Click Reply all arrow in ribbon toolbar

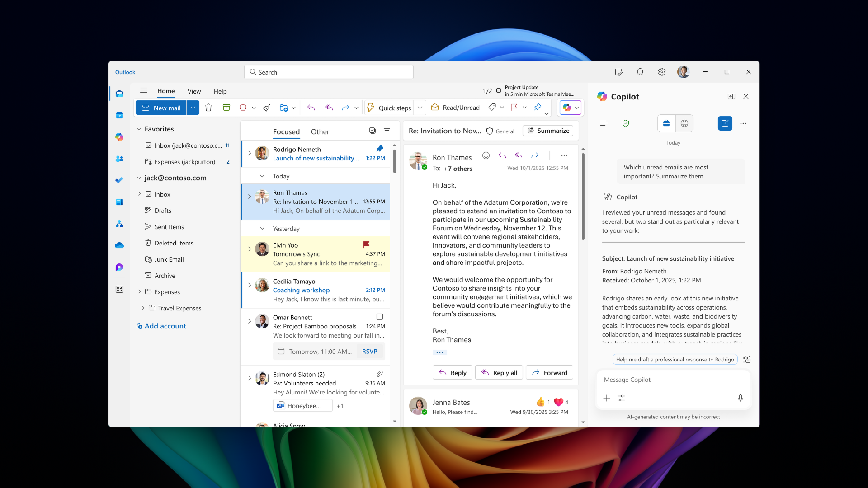[329, 108]
